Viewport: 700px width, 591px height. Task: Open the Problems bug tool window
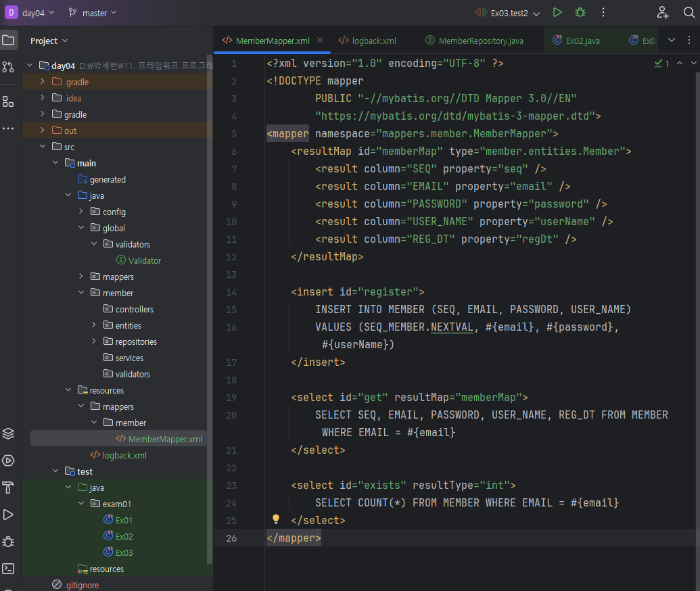click(x=8, y=542)
